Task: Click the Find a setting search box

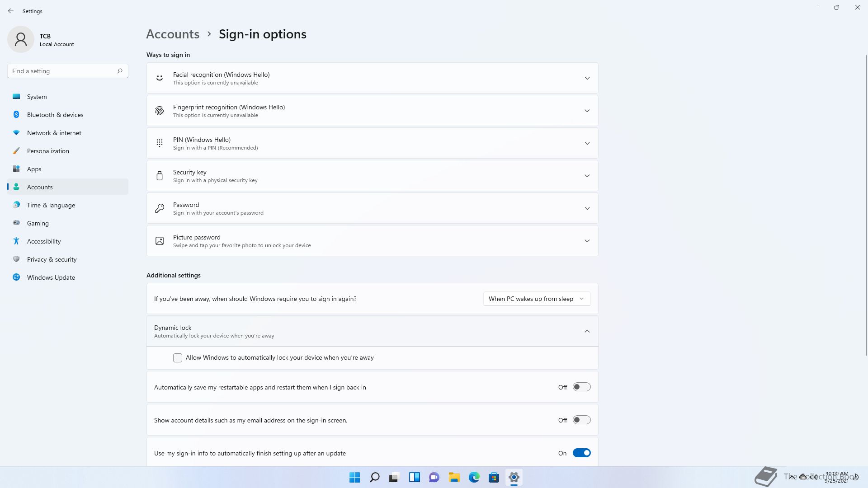Action: pyautogui.click(x=68, y=71)
